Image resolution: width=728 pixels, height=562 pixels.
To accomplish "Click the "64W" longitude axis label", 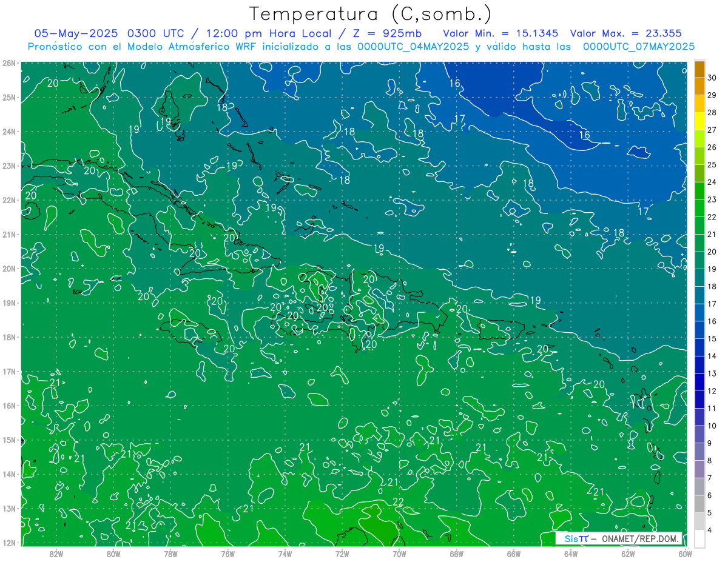I will coord(570,553).
